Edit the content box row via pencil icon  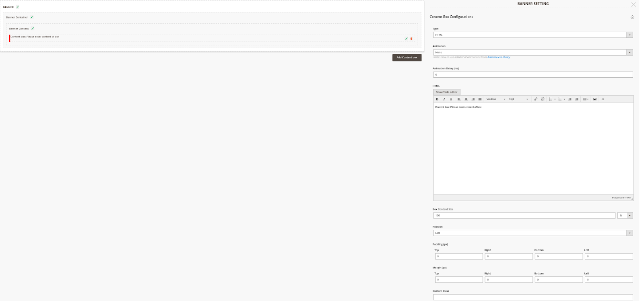(406, 39)
